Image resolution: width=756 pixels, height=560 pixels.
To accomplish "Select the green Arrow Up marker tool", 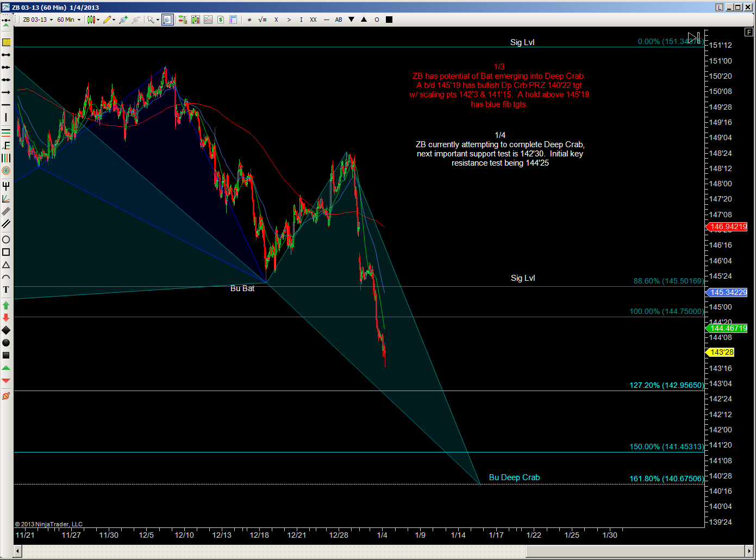I will click(6, 305).
